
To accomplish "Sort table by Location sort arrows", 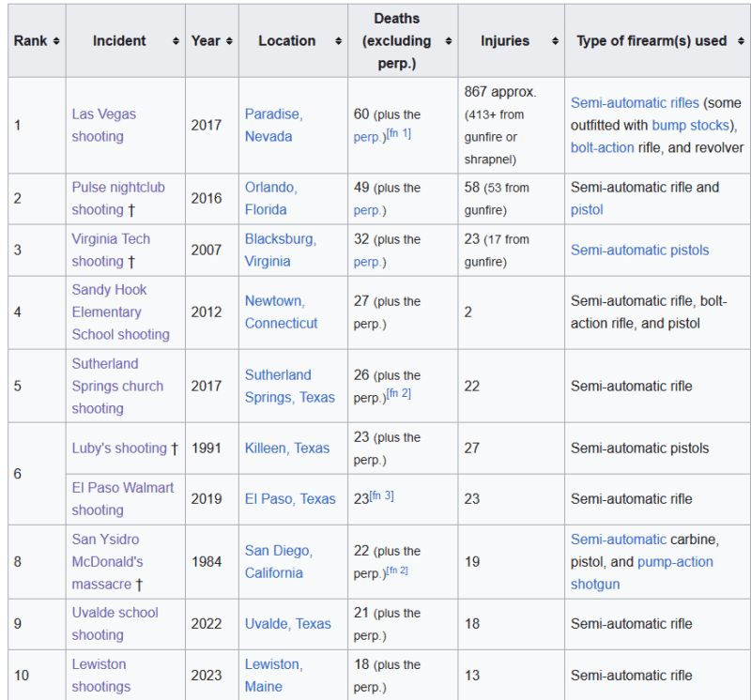I will 338,41.
